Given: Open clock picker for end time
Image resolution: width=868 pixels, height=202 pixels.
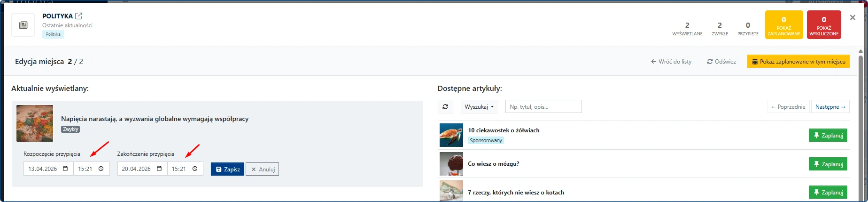Looking at the screenshot, I should 195,169.
